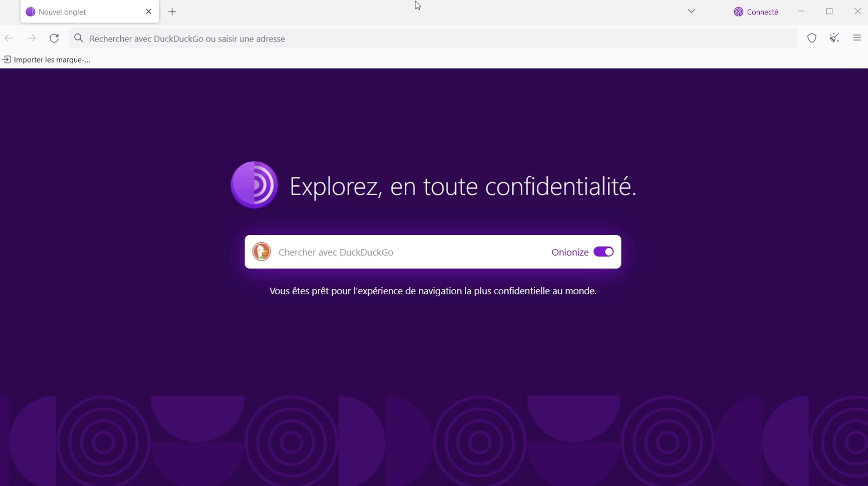Close the Nouvel onglet tab
This screenshot has width=868, height=486.
(x=148, y=12)
